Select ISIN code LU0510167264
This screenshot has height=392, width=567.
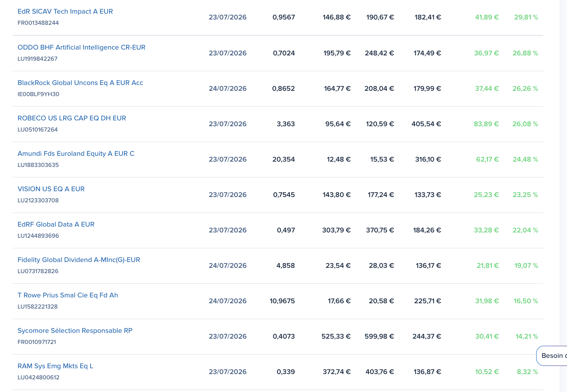[38, 129]
